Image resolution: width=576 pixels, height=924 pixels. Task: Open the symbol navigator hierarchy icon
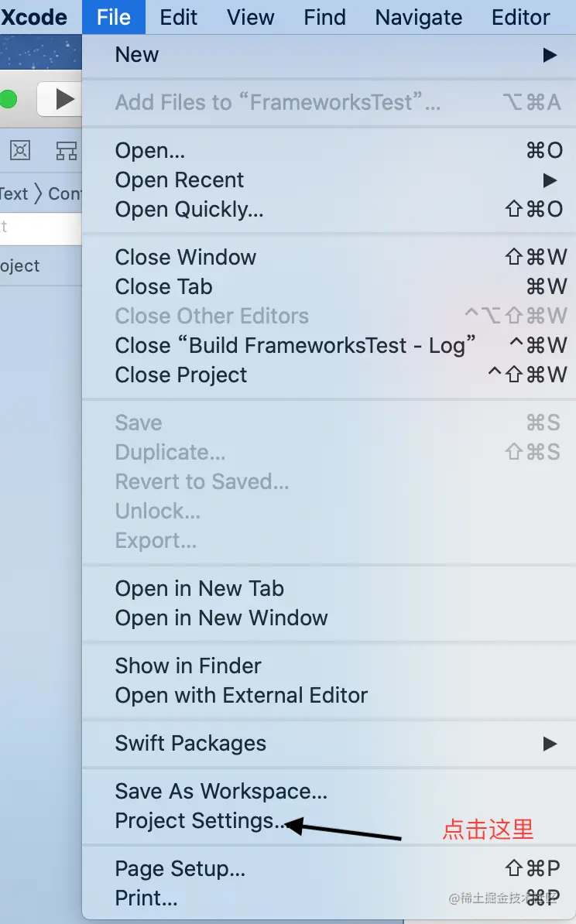[x=67, y=150]
